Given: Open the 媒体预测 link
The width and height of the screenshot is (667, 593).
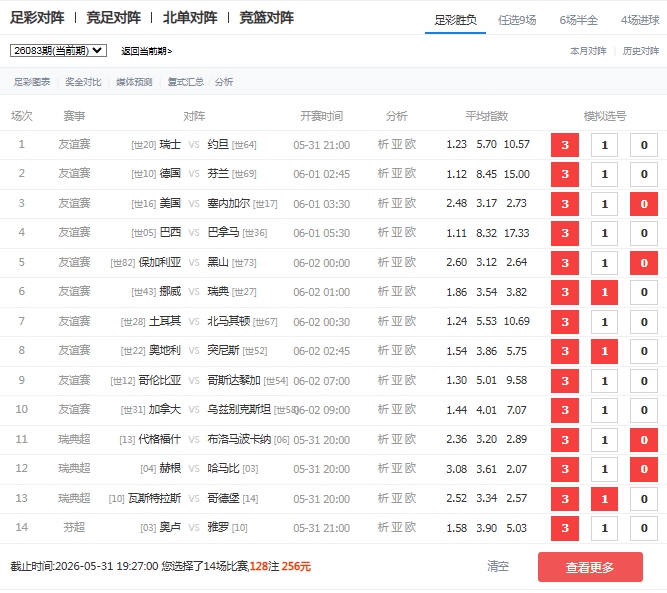Looking at the screenshot, I should (x=134, y=82).
